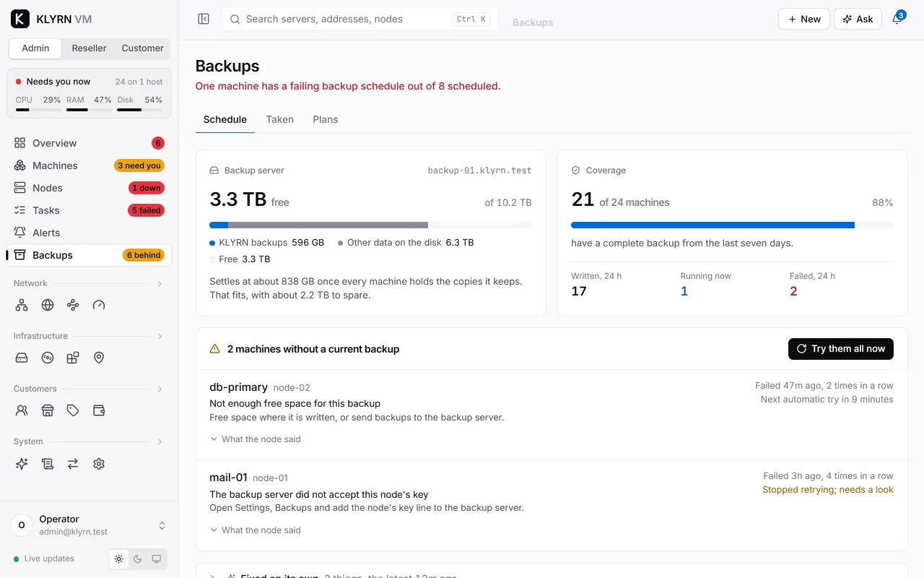The image size is (924, 578).
Task: Open the settings gear under System
Action: [x=99, y=464]
